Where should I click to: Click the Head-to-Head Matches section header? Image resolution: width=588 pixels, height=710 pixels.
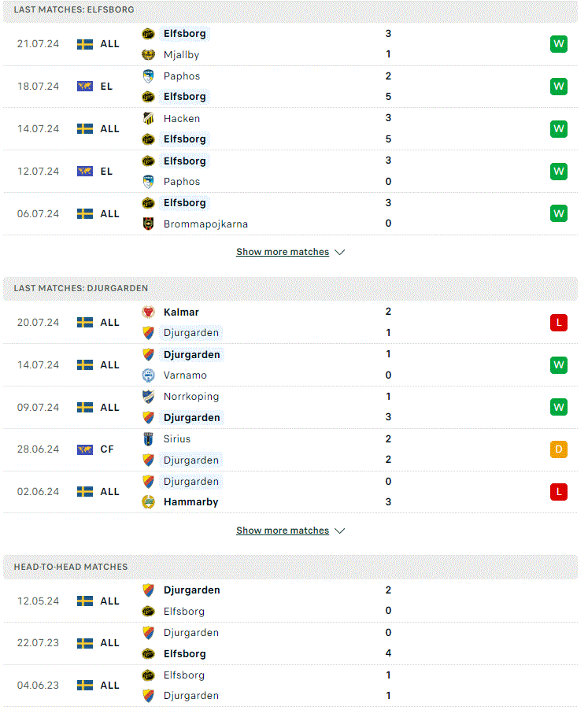pos(290,567)
